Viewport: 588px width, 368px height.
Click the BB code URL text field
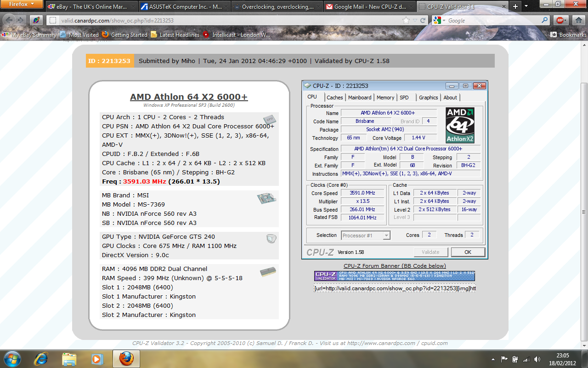pos(395,288)
